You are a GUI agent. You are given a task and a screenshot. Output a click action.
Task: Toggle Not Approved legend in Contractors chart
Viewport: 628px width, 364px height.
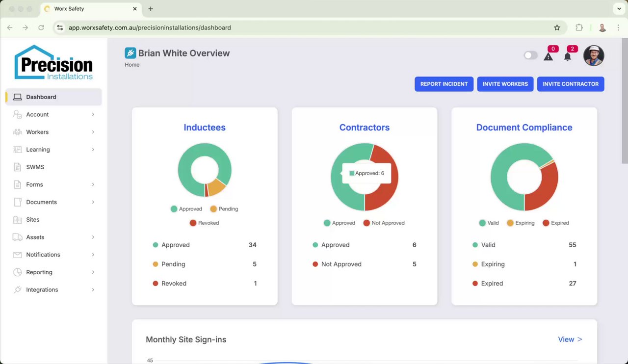point(384,223)
